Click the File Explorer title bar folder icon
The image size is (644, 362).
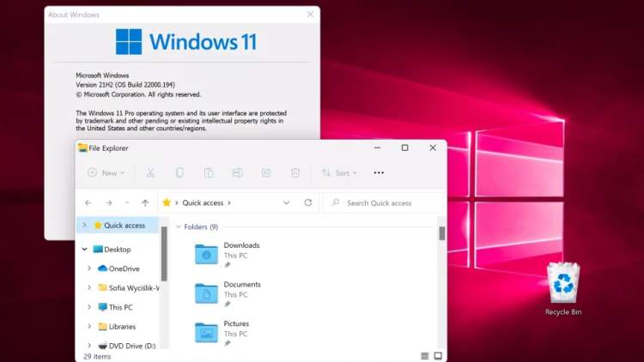82,148
